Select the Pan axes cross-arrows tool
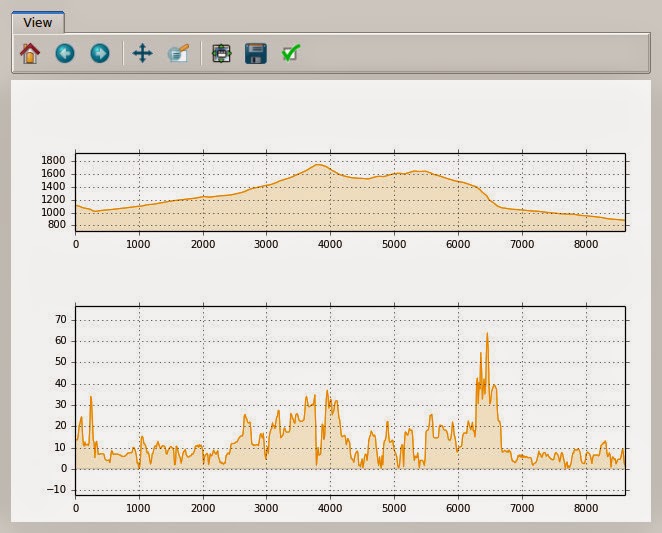 pyautogui.click(x=142, y=53)
